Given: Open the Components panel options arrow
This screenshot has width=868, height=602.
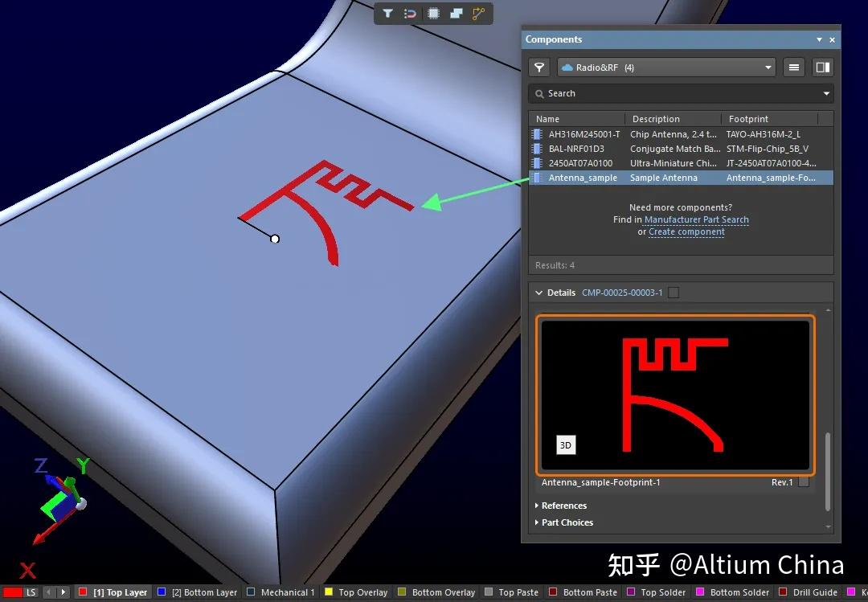Looking at the screenshot, I should [819, 40].
